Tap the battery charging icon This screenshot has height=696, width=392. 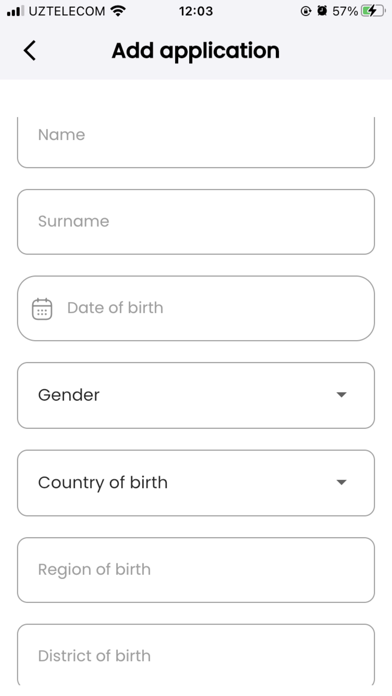(x=373, y=11)
